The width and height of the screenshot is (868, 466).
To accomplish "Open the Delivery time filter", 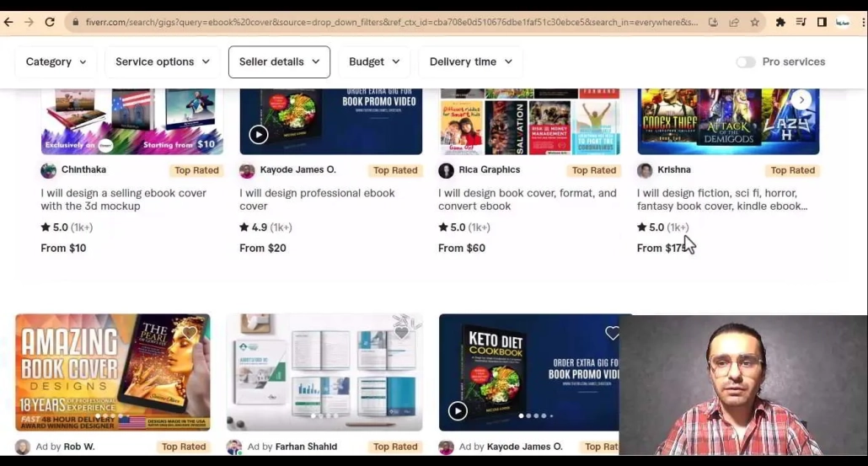I will (470, 62).
